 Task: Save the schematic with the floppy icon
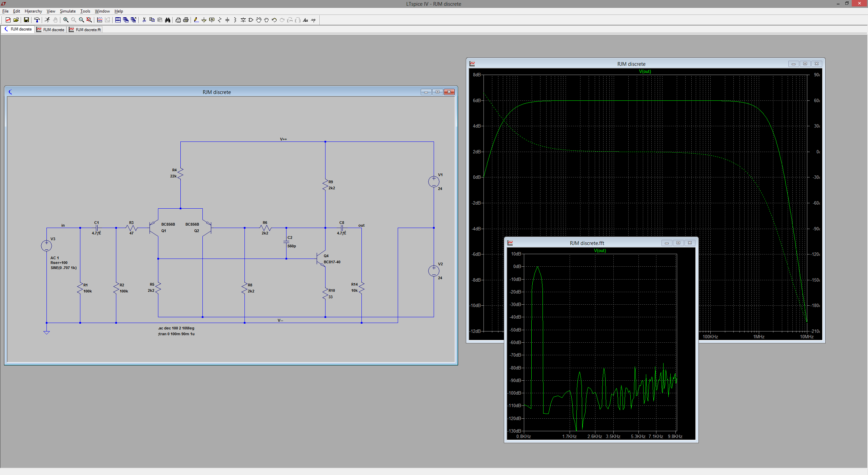26,20
